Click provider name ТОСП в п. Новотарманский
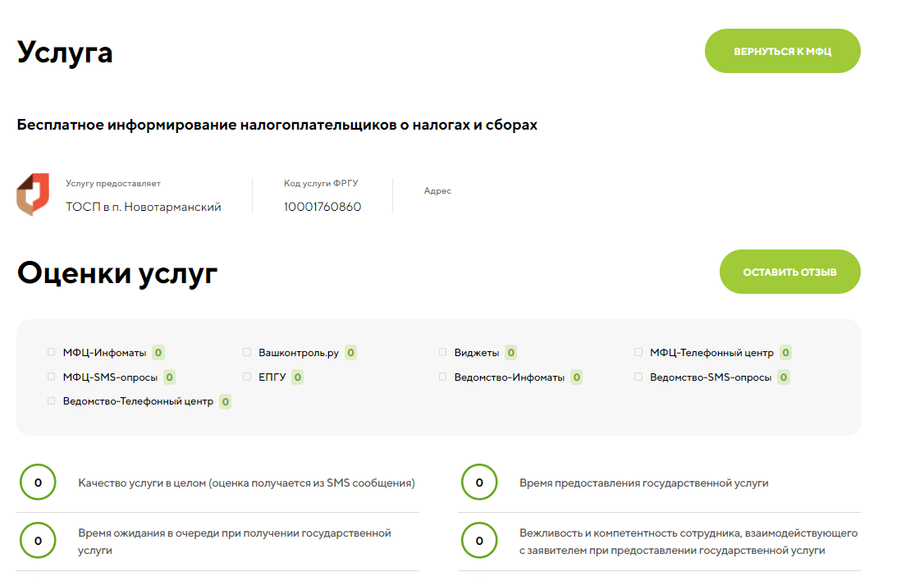924x581 pixels. pos(144,207)
